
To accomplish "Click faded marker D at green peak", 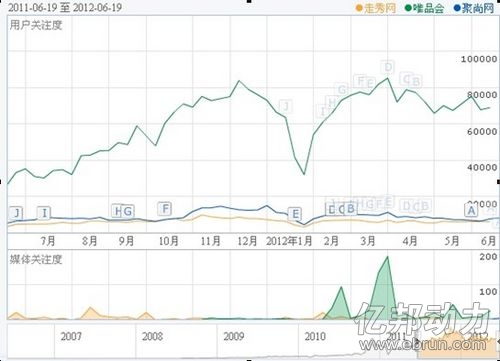I will [388, 67].
